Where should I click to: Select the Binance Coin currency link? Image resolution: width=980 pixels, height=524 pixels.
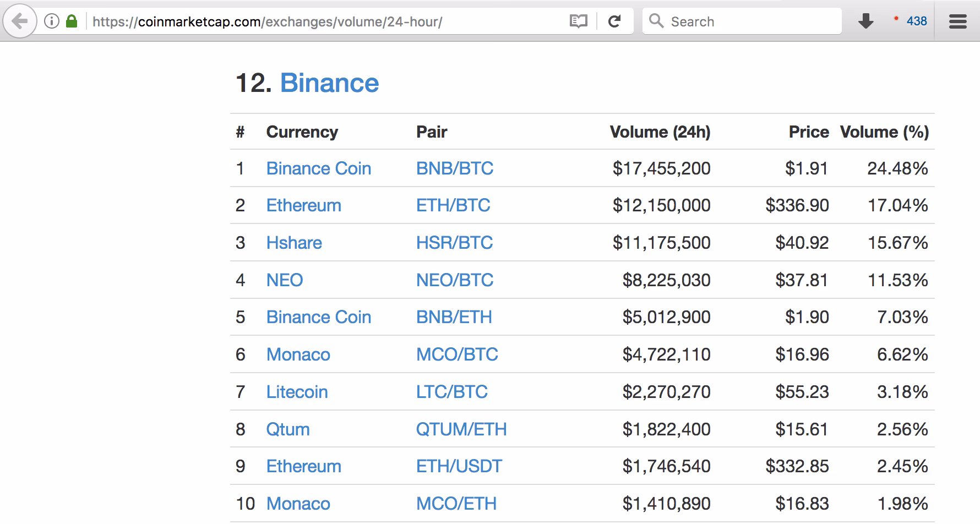coord(318,168)
